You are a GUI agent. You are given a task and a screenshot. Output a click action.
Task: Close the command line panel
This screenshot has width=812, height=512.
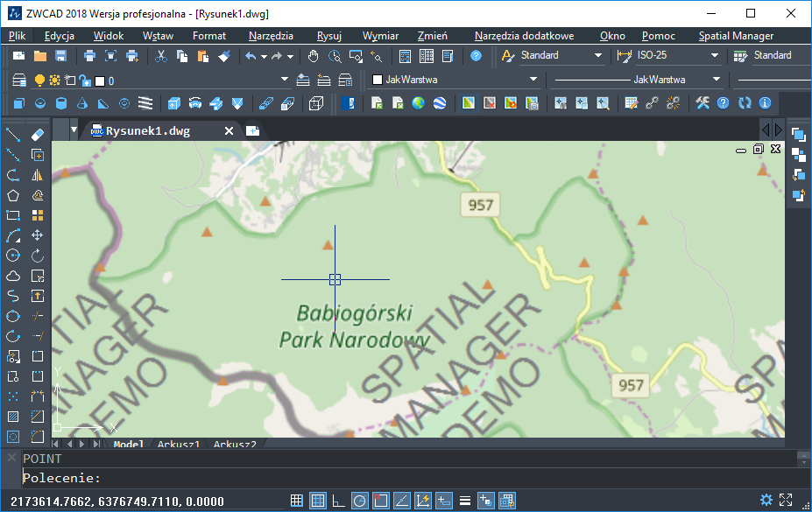click(x=11, y=458)
